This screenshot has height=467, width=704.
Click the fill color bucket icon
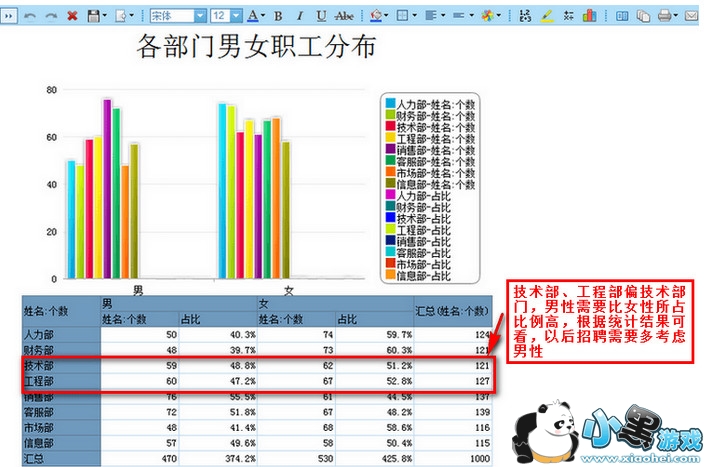[x=376, y=16]
